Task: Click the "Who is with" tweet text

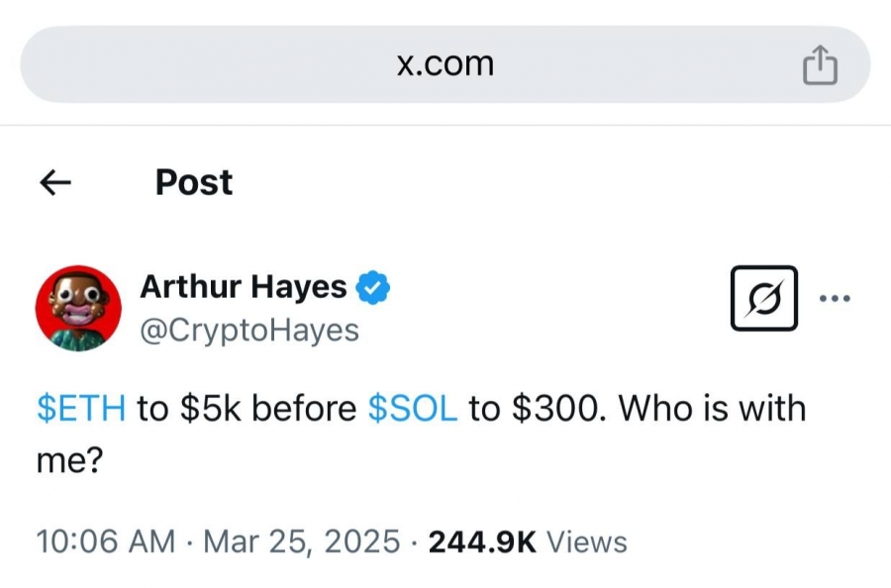Action: tap(713, 408)
